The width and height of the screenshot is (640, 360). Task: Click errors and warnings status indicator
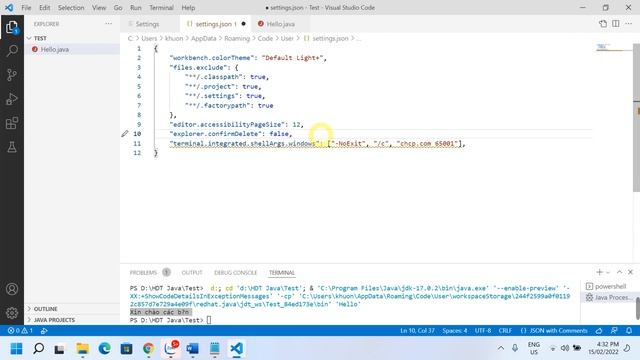click(x=20, y=331)
